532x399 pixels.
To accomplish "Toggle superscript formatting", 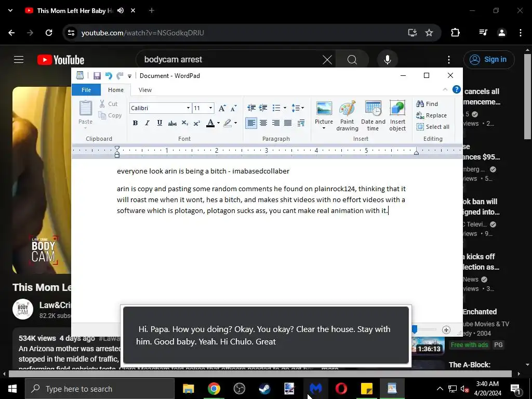I will pos(197,123).
